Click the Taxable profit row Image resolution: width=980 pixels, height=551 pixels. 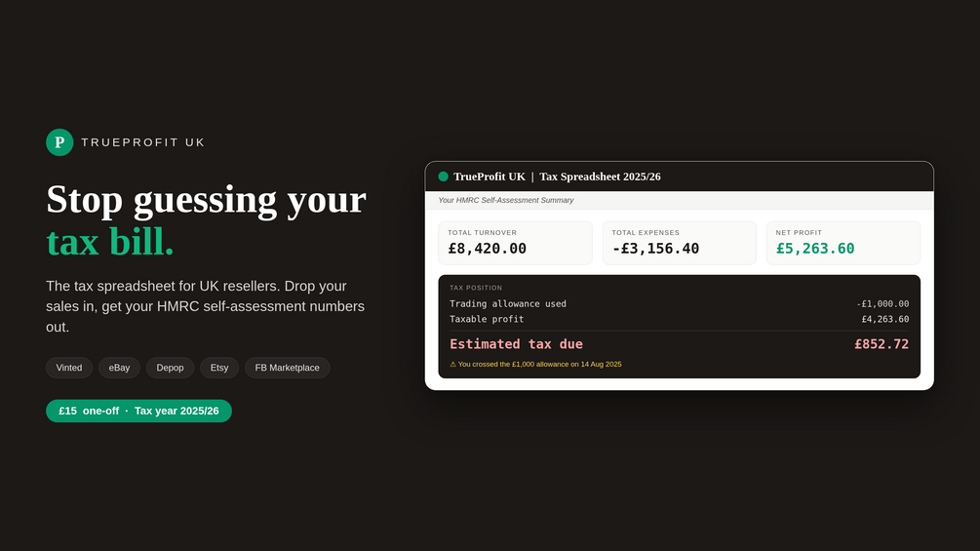[x=680, y=319]
